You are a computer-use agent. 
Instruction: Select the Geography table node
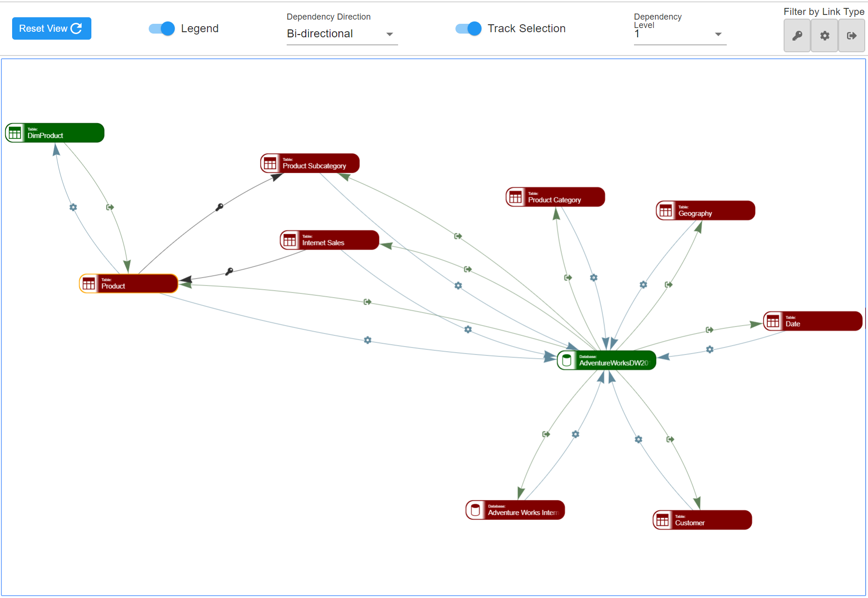coord(705,211)
